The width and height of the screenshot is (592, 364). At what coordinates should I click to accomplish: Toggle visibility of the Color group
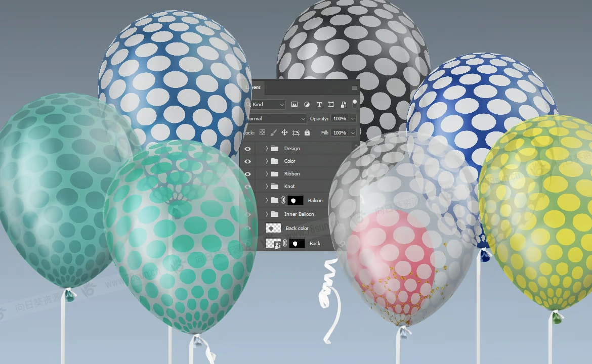[247, 161]
